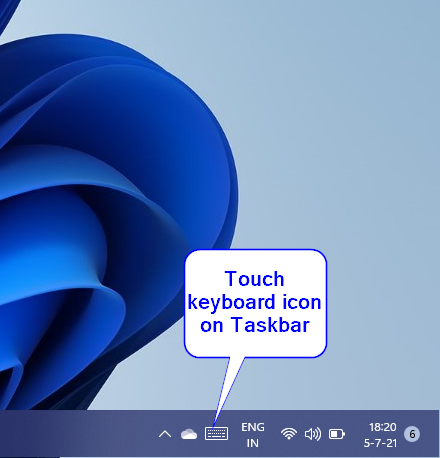
Task: Open the notification badge showing 6
Action: 412,434
